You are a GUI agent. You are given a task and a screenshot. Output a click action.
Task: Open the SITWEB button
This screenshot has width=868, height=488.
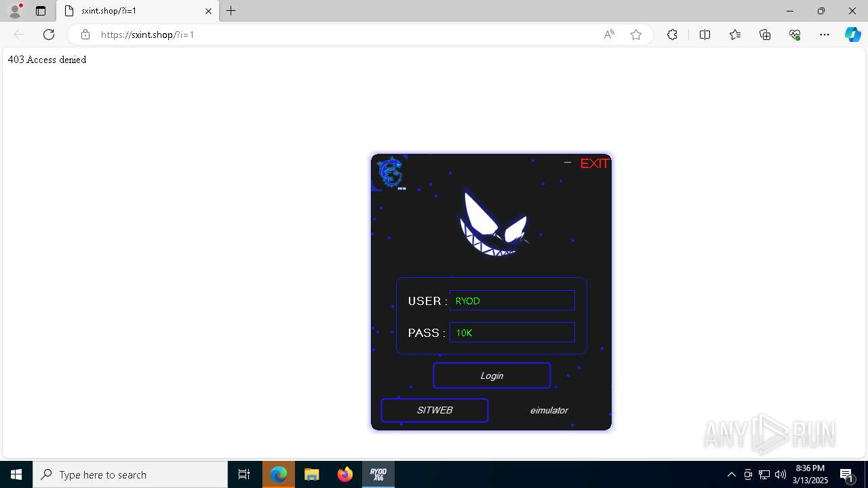[x=435, y=410]
